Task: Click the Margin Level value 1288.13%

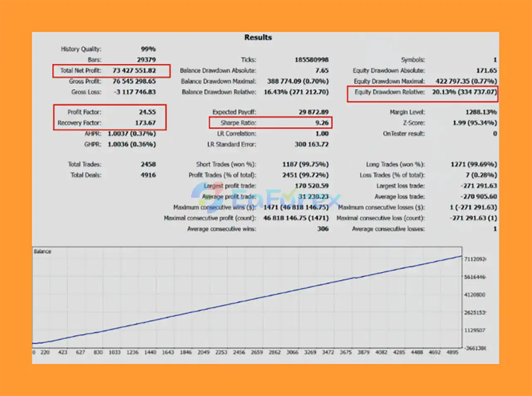Action: click(481, 112)
